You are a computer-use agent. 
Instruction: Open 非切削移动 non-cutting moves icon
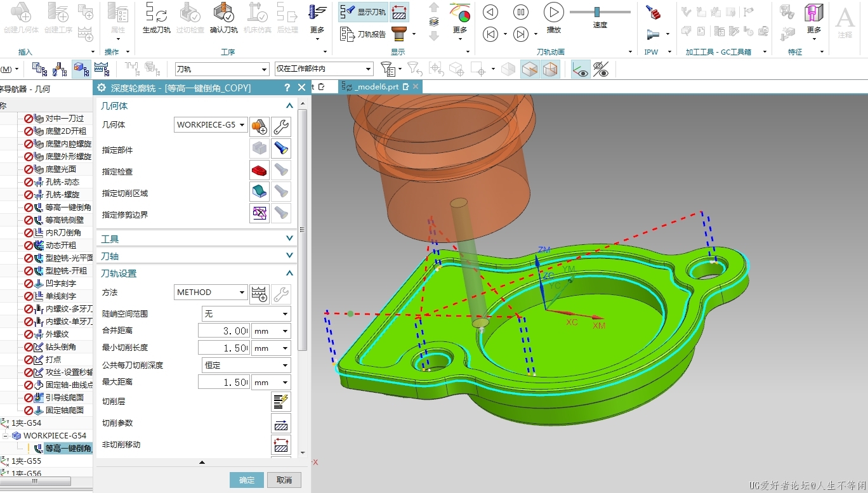coord(281,445)
